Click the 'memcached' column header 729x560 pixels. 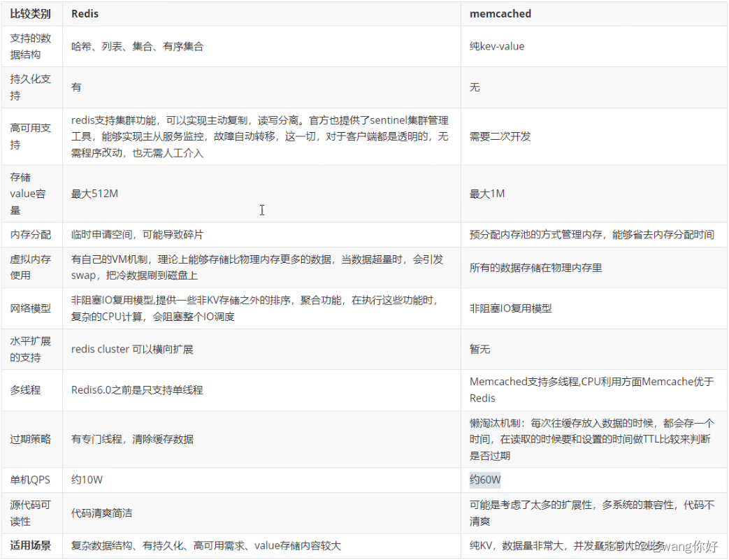click(500, 14)
